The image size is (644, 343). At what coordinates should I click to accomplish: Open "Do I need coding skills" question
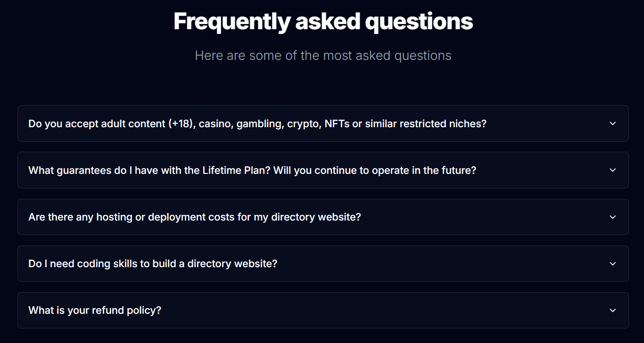(x=152, y=264)
